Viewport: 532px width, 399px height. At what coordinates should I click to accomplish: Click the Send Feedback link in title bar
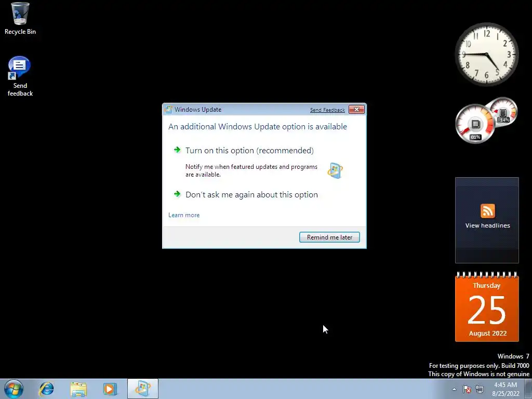(x=327, y=110)
